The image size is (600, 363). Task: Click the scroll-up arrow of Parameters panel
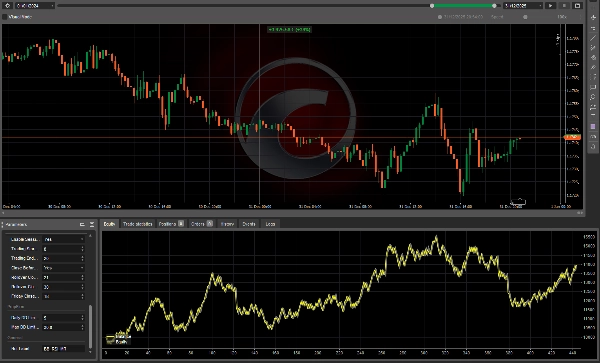pos(91,235)
